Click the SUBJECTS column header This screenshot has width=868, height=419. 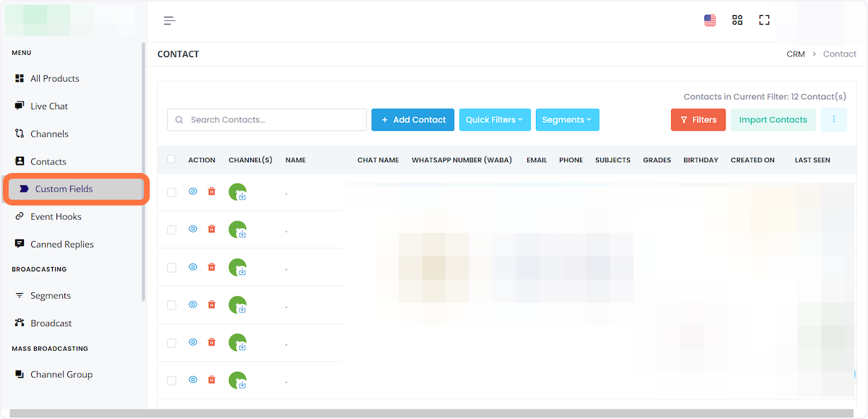613,160
